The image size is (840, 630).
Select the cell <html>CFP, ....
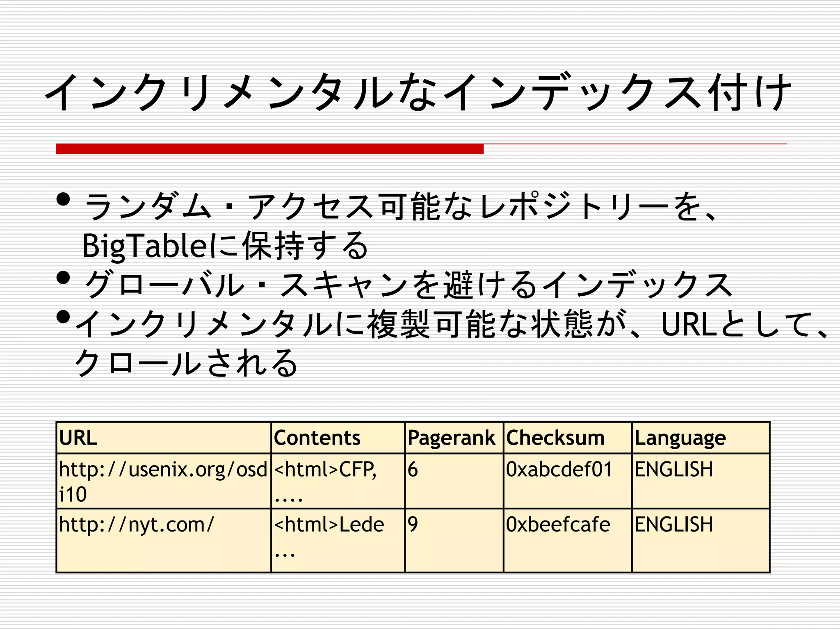pos(338,481)
